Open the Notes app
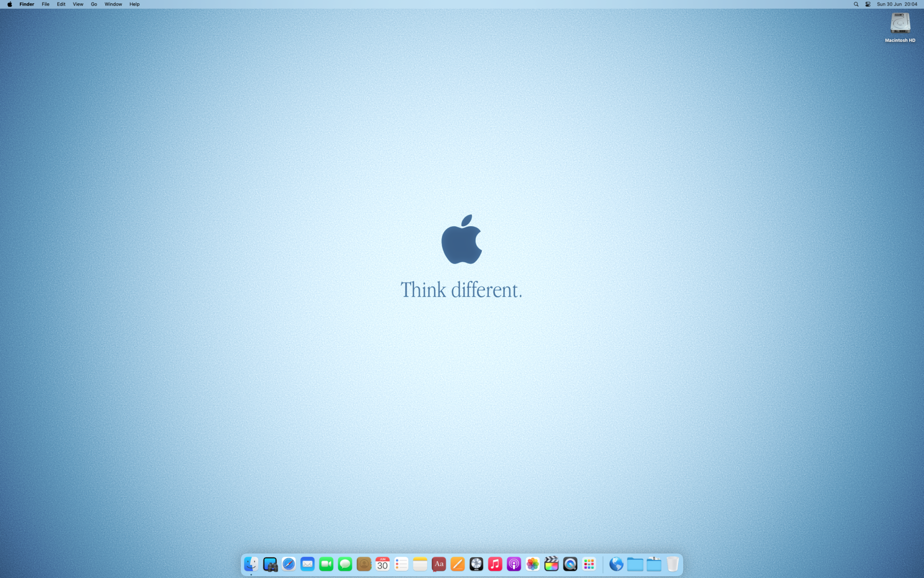Image resolution: width=924 pixels, height=578 pixels. (420, 564)
